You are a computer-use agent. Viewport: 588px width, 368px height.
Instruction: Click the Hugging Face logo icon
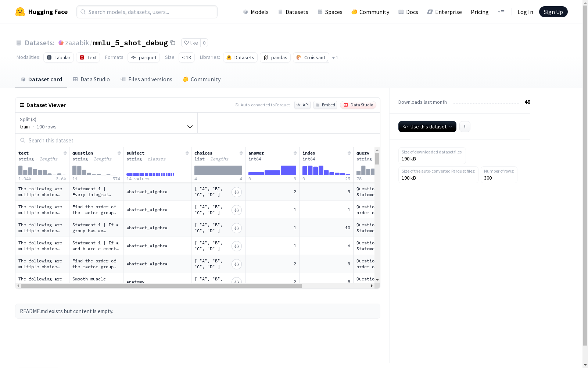click(20, 12)
